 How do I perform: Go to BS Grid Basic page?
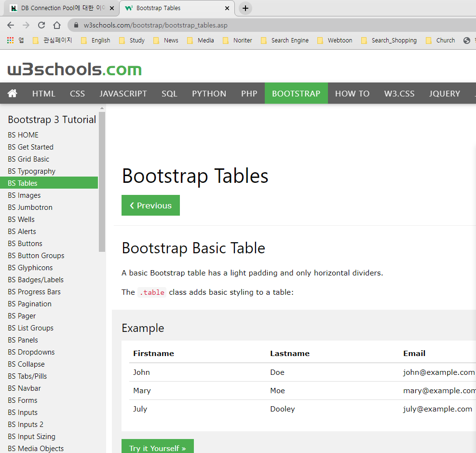tap(49, 159)
